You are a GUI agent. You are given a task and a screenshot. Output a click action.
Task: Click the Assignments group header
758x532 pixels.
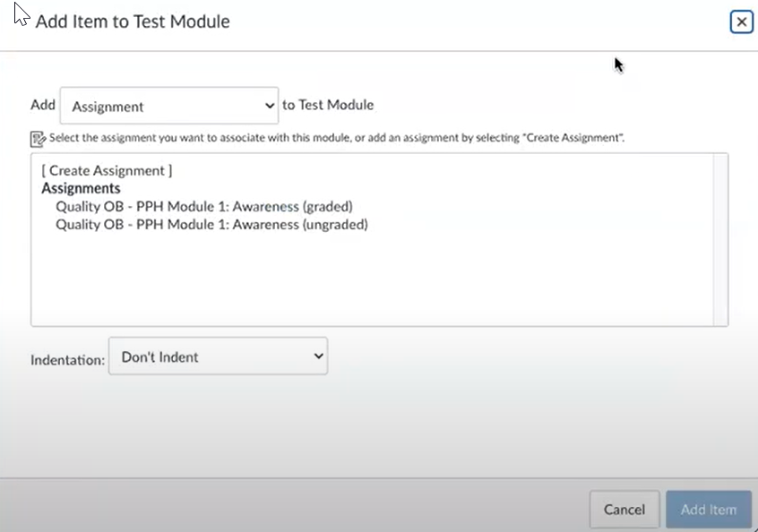(81, 188)
